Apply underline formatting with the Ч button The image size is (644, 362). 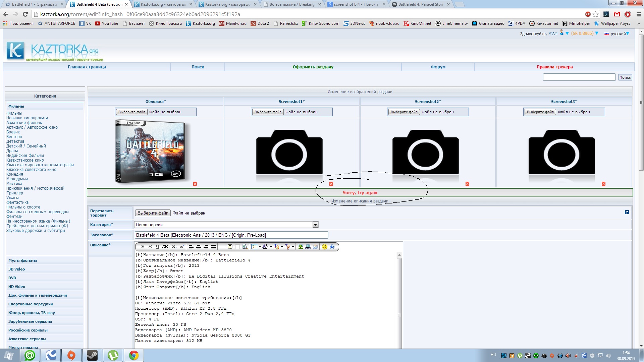(x=157, y=247)
